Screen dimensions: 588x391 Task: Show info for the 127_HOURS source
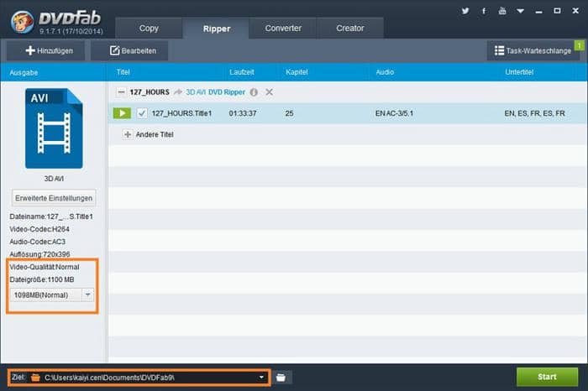[254, 92]
